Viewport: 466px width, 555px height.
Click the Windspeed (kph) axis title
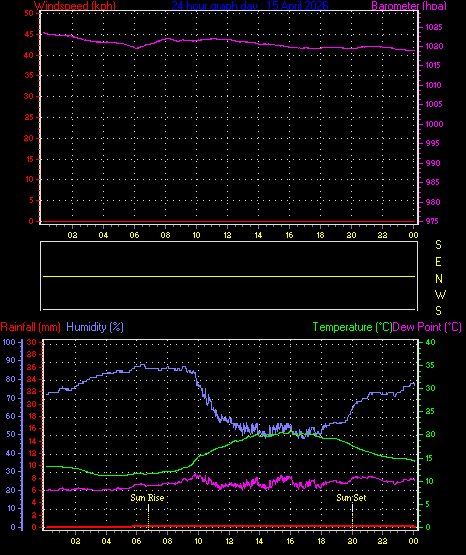click(75, 5)
